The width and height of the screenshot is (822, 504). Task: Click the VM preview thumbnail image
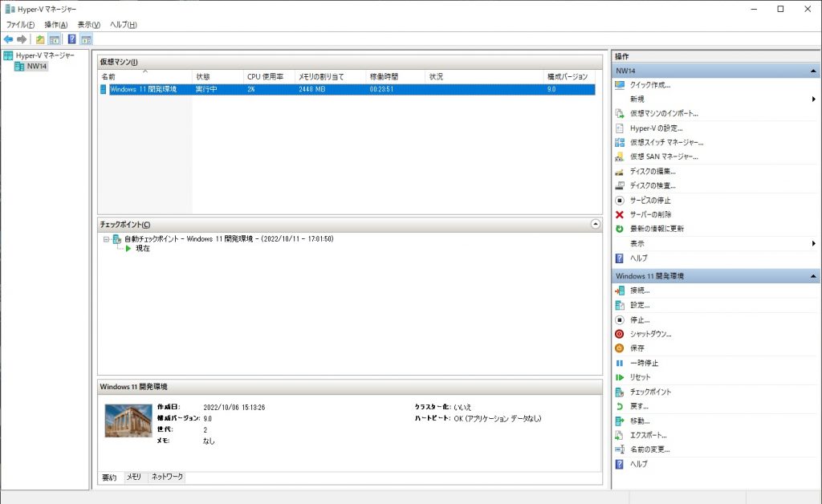[x=128, y=421]
